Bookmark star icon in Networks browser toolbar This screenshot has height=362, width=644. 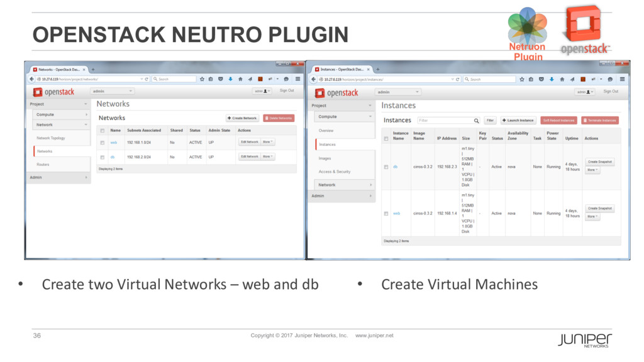tap(202, 79)
